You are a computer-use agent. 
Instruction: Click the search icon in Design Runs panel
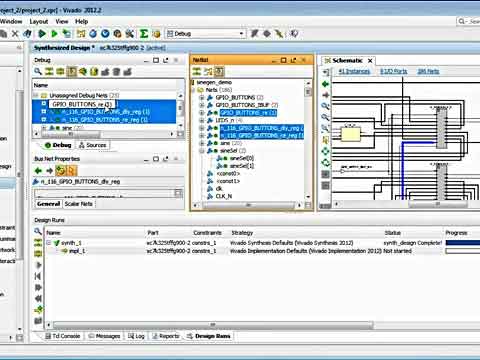point(38,231)
